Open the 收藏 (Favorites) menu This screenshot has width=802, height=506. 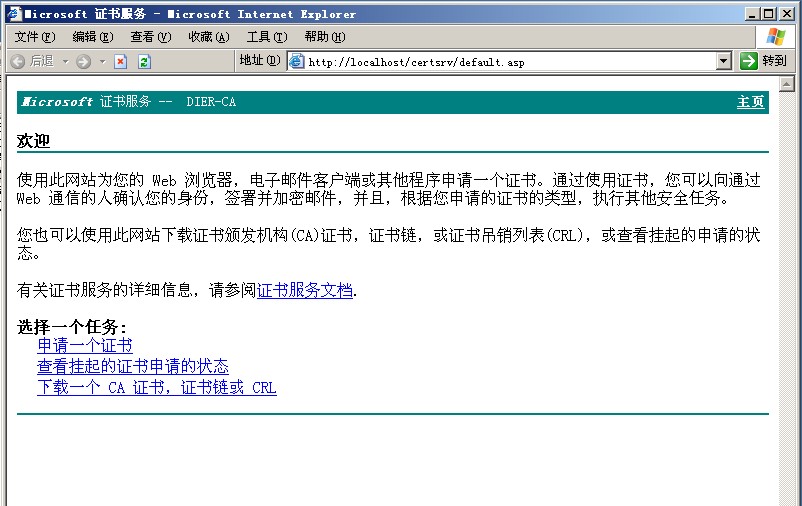[208, 37]
